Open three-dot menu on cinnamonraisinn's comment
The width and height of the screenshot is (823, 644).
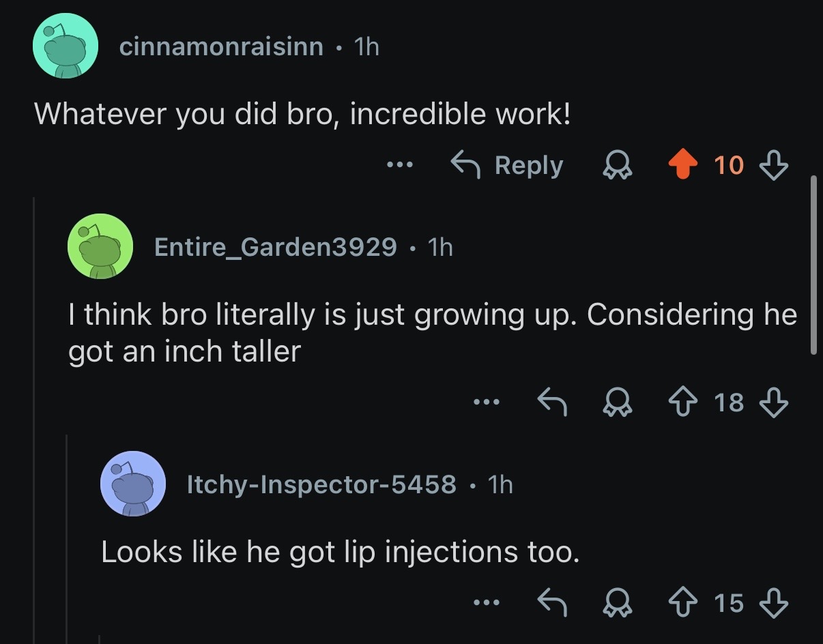pos(400,165)
